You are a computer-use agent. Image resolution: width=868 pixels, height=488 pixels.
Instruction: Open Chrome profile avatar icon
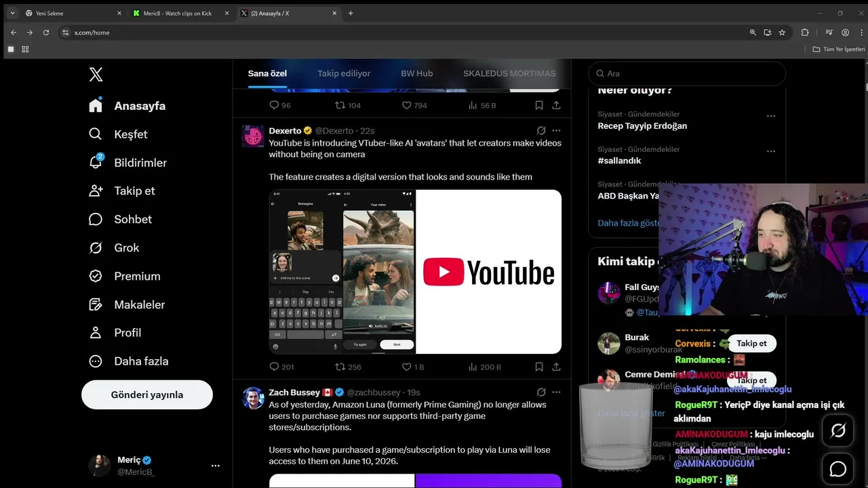tap(845, 33)
